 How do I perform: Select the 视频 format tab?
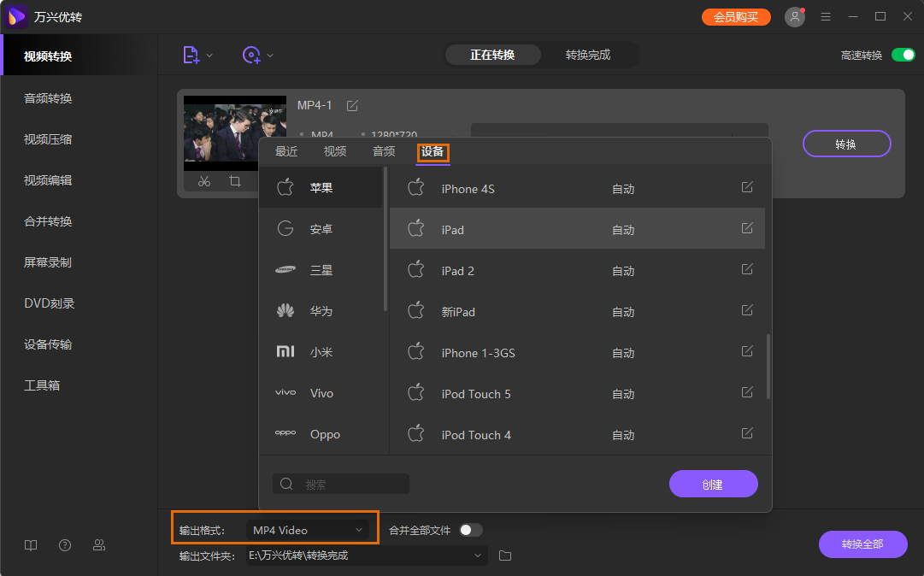(x=335, y=151)
